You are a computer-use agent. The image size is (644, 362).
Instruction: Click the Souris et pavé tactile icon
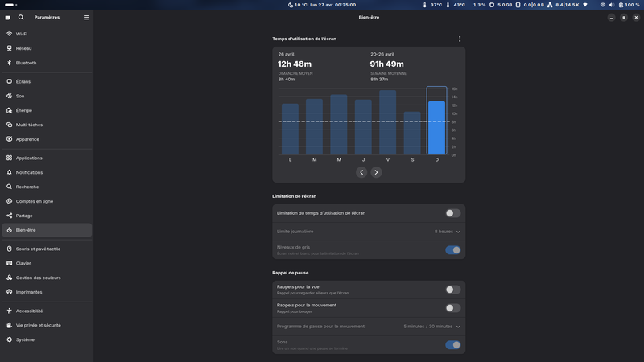[9, 249]
